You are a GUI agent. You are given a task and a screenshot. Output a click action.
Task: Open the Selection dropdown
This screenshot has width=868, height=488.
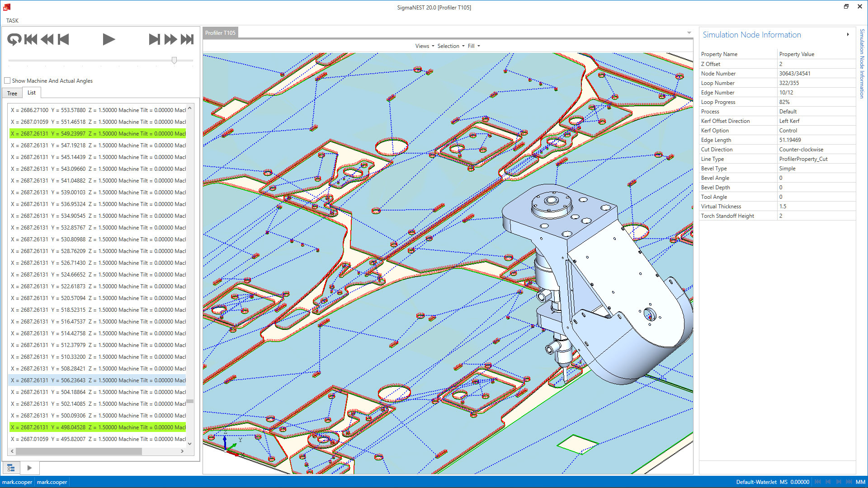pos(451,46)
